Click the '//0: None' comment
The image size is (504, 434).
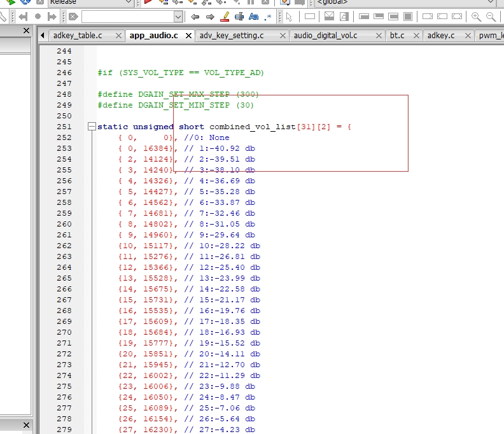(207, 137)
